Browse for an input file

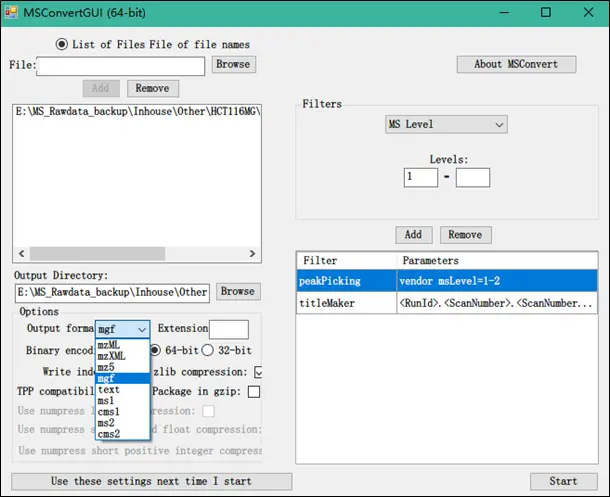tap(233, 64)
